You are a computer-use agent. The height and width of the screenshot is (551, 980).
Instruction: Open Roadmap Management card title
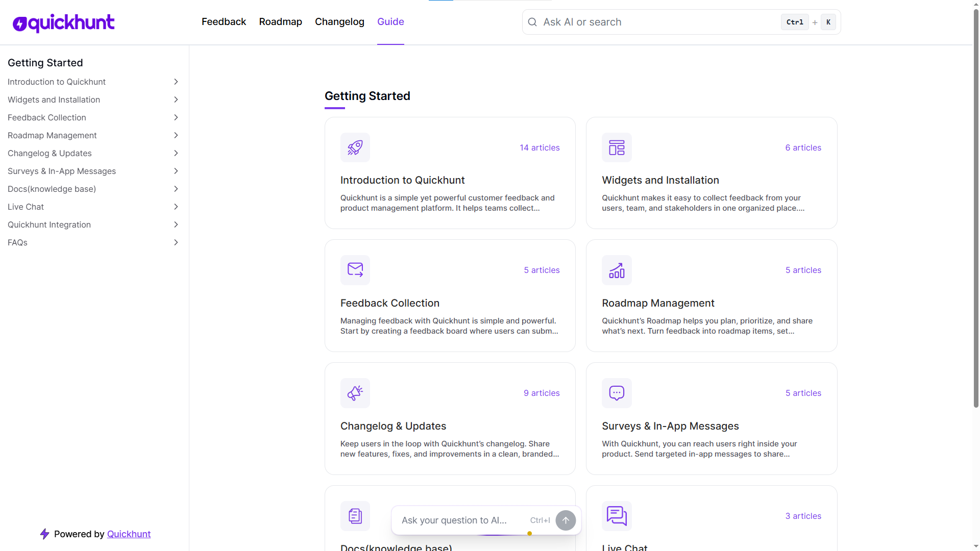click(x=658, y=303)
